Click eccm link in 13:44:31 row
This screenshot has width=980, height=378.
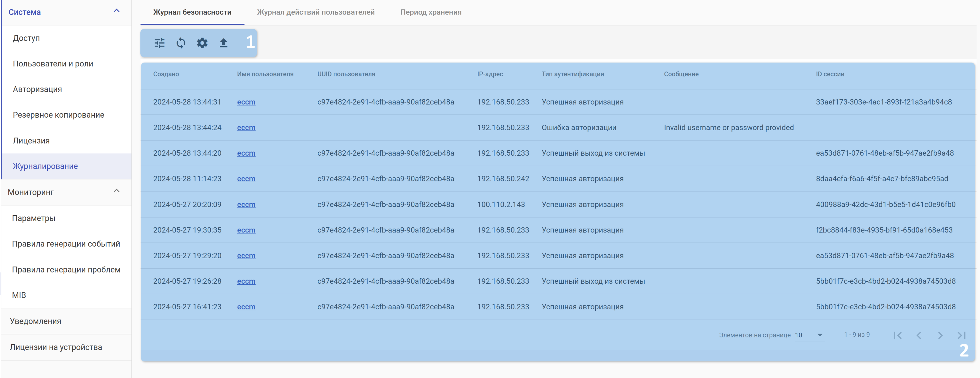[246, 102]
